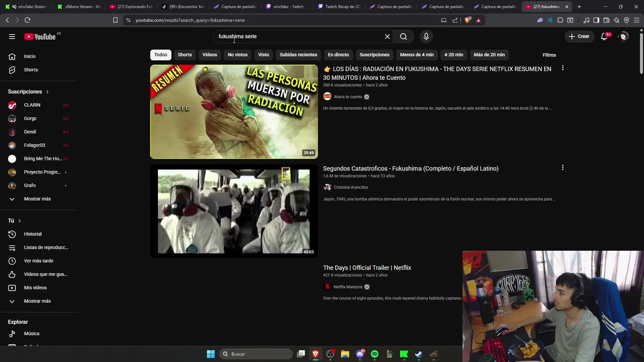Screen dimensions: 644x362
Task: Select the No vistos filter chip
Action: pyautogui.click(x=237, y=55)
